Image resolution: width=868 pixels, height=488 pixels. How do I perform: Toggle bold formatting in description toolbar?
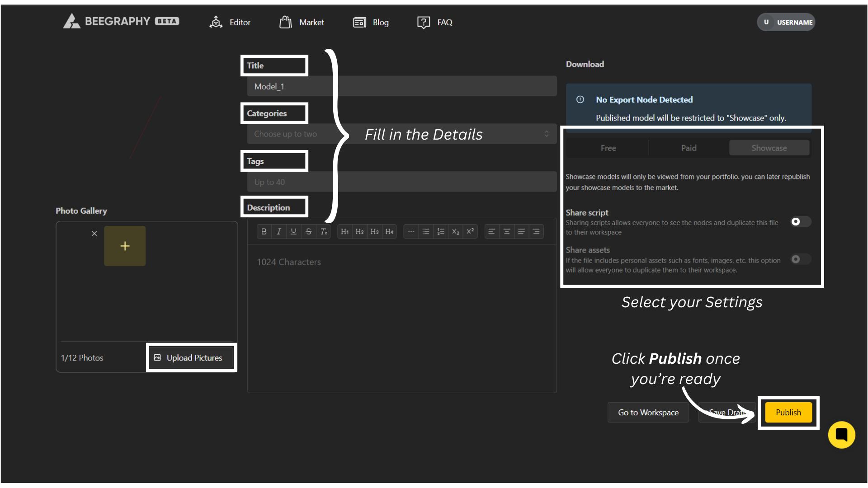[x=264, y=232]
